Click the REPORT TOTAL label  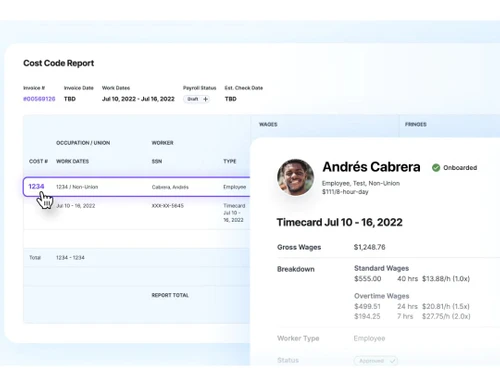coord(170,295)
